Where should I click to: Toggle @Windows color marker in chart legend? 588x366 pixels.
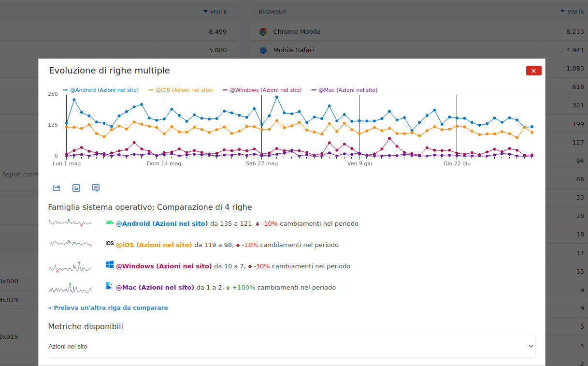225,90
